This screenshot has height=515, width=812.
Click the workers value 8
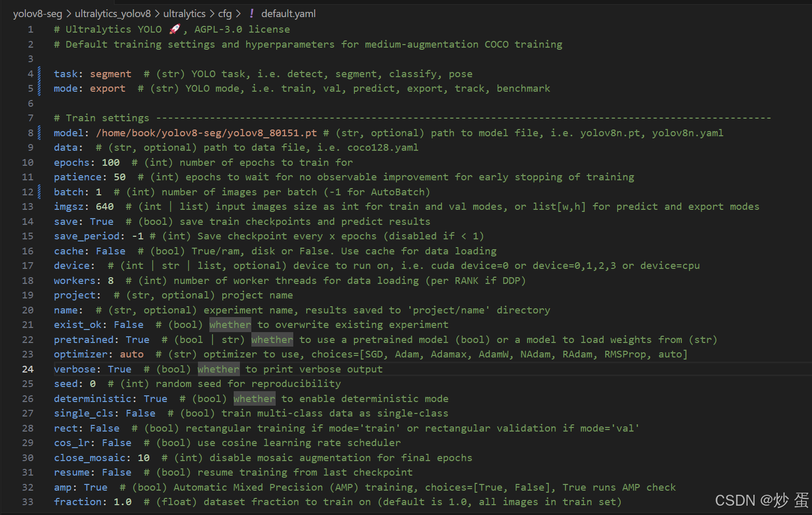111,281
